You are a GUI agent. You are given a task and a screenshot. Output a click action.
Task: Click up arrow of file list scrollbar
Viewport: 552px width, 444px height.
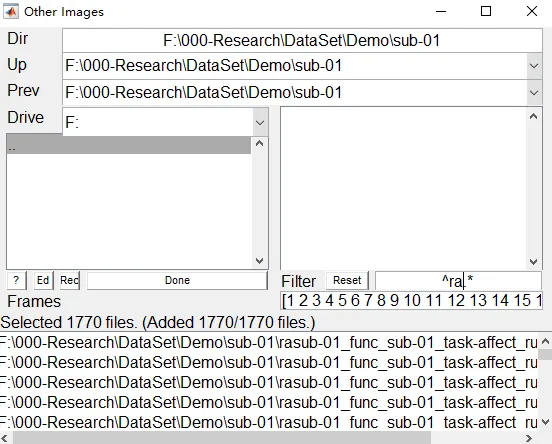coord(534,116)
